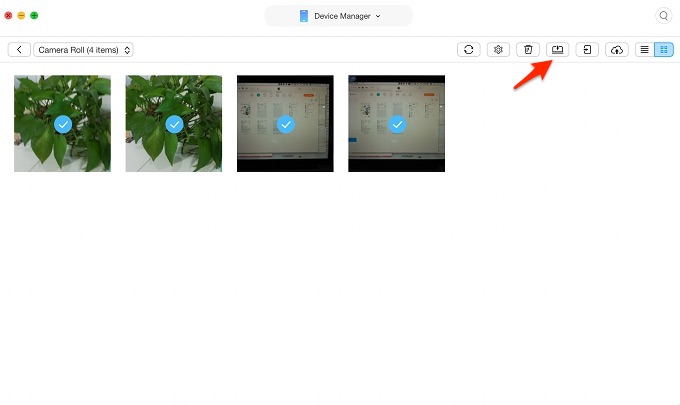This screenshot has width=680, height=405.
Task: Go back with the left chevron button
Action: coord(19,49)
